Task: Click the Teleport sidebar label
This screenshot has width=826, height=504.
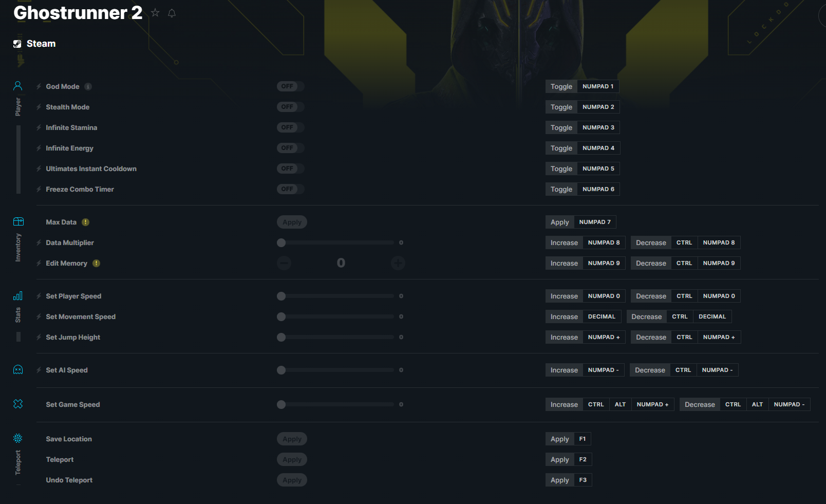Action: [x=18, y=462]
